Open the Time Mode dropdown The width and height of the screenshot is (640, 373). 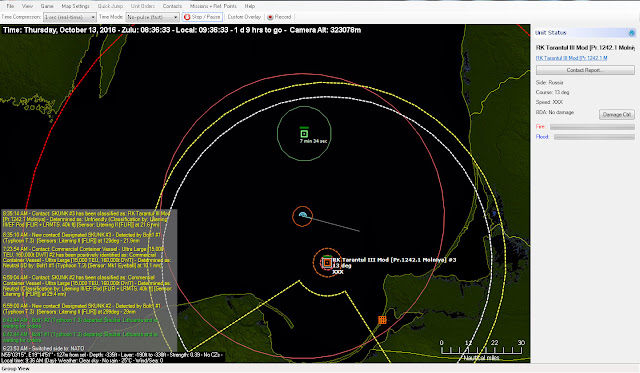click(x=152, y=17)
